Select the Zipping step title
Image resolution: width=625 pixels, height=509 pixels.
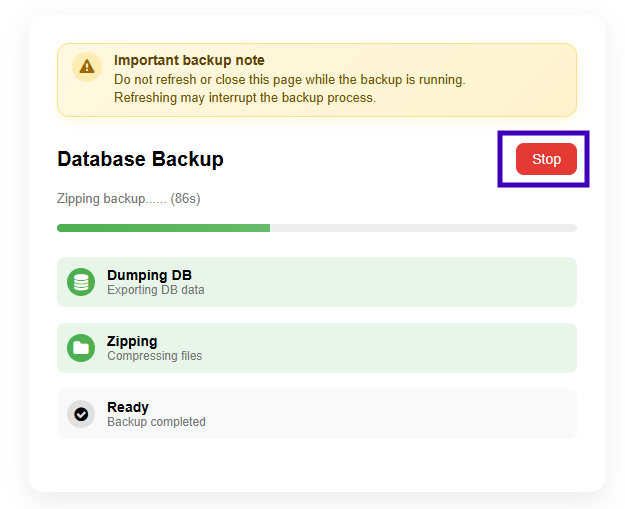pyautogui.click(x=132, y=342)
